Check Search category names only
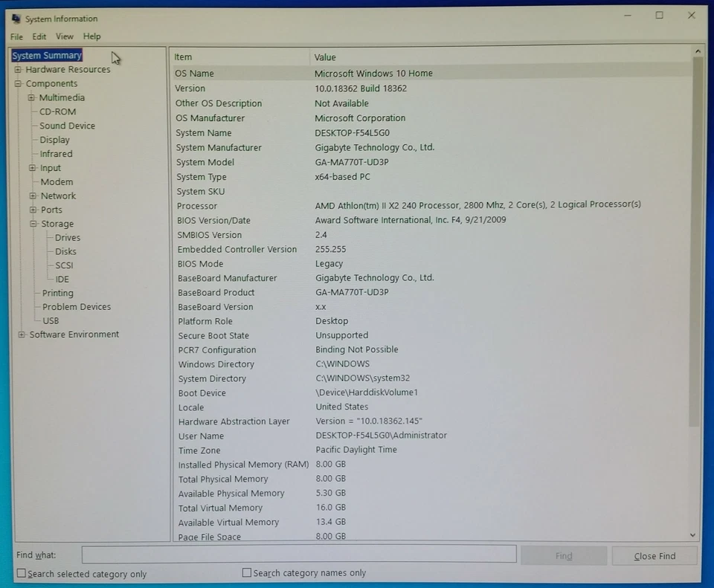 click(246, 572)
